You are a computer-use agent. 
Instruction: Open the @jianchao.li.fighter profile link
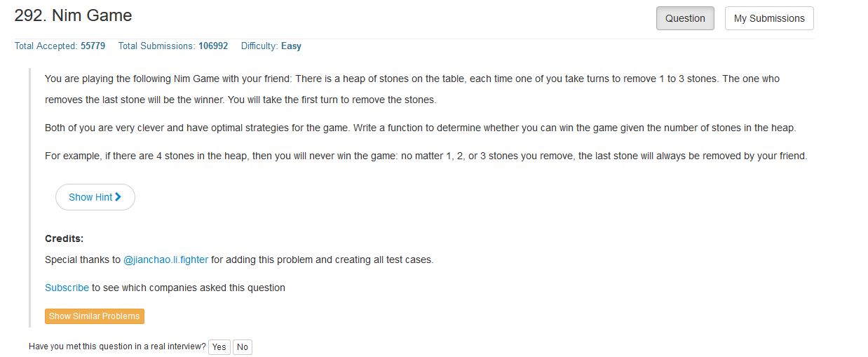point(165,260)
